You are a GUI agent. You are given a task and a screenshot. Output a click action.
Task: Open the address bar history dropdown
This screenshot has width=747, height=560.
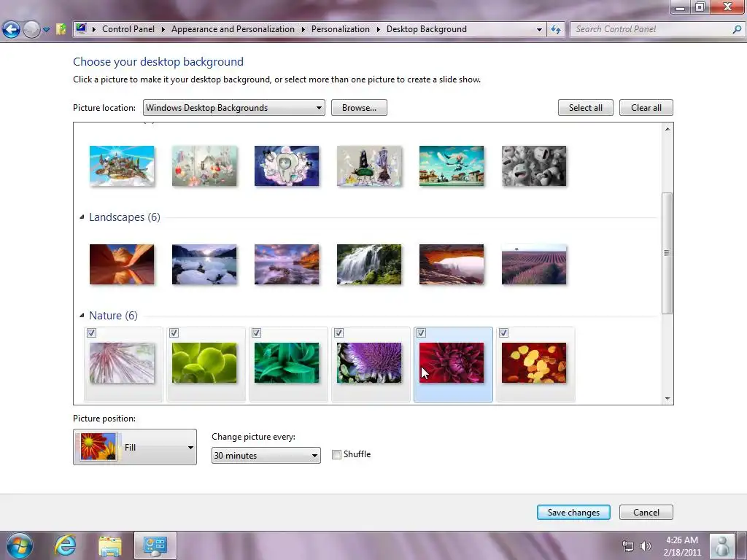(539, 29)
